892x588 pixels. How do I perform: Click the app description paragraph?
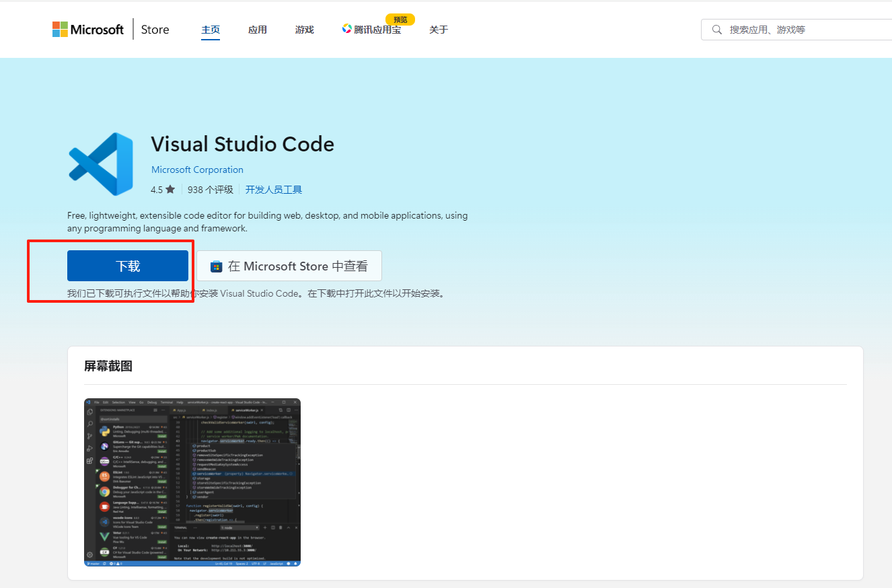pyautogui.click(x=268, y=222)
